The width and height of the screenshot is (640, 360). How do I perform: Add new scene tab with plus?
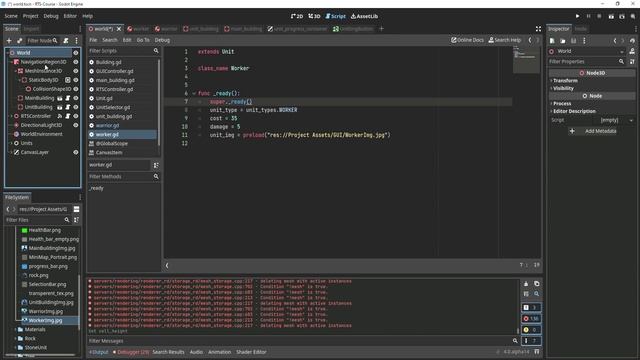(x=381, y=29)
